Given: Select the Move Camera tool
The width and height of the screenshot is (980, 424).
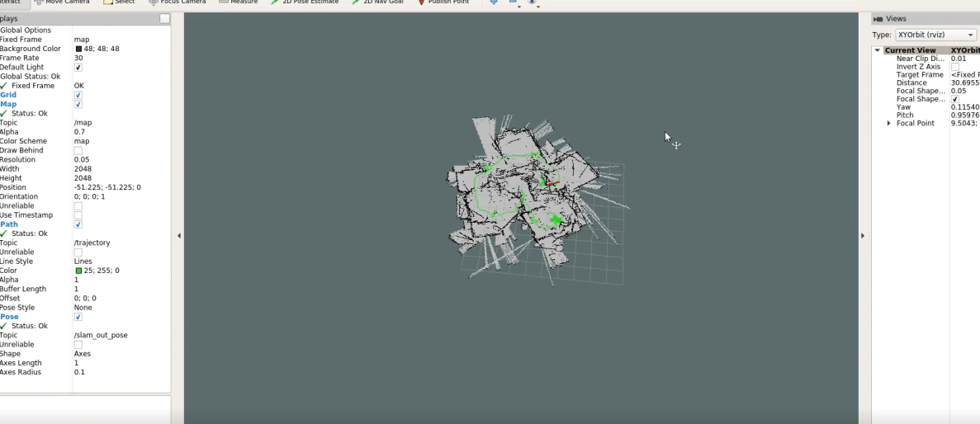Looking at the screenshot, I should point(62,2).
